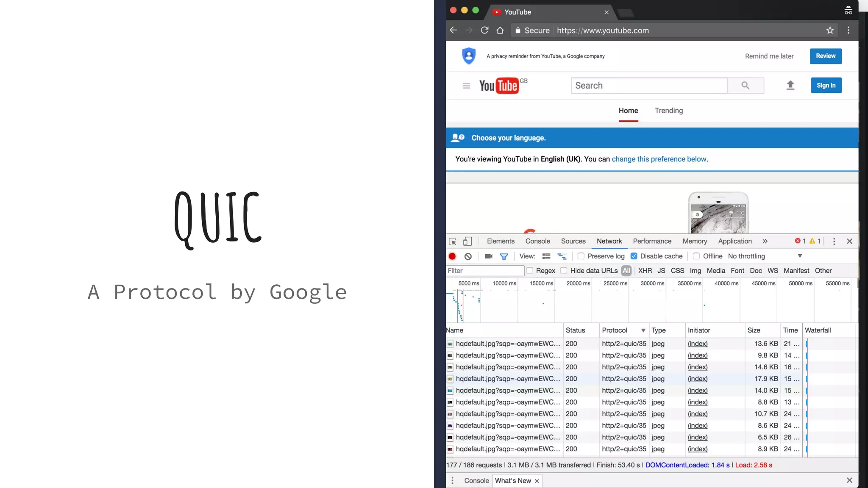
Task: Close the What's New drawer tab
Action: pyautogui.click(x=537, y=481)
